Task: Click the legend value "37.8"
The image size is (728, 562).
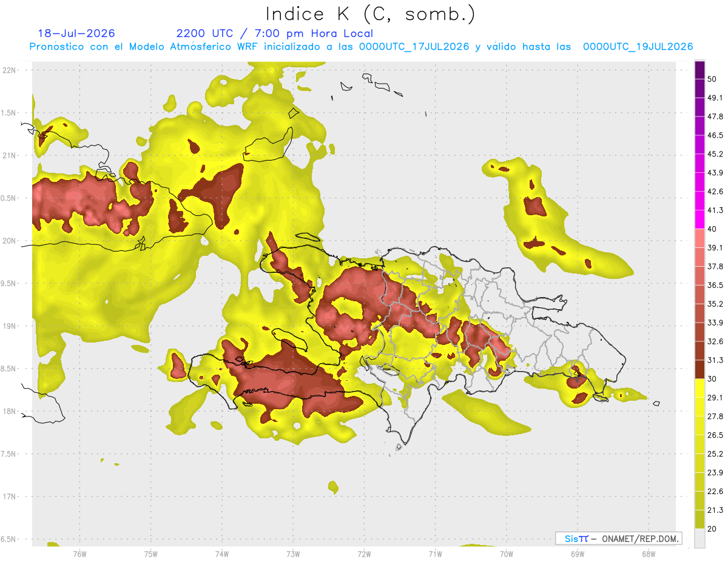Action: (715, 266)
